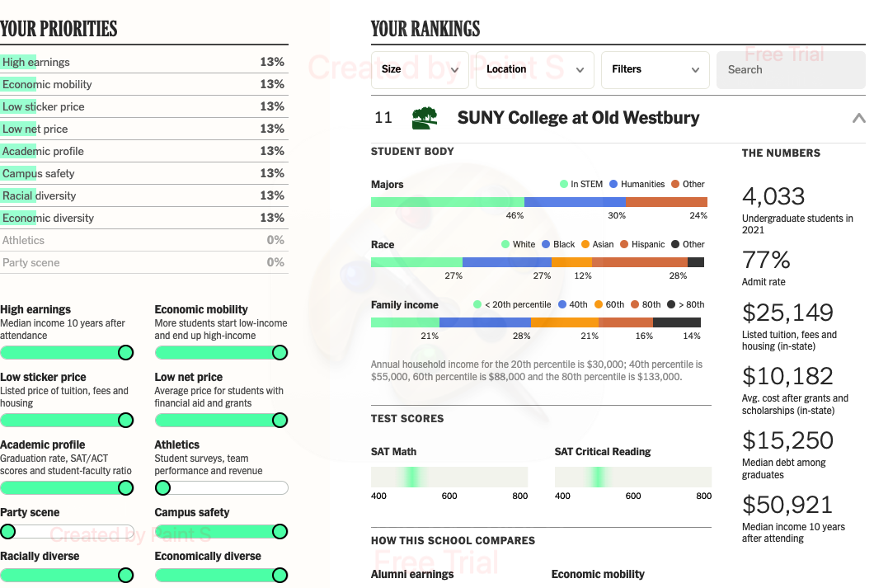This screenshot has height=588, width=874.
Task: Click the SUNY College at Old Westbury title
Action: coord(579,118)
